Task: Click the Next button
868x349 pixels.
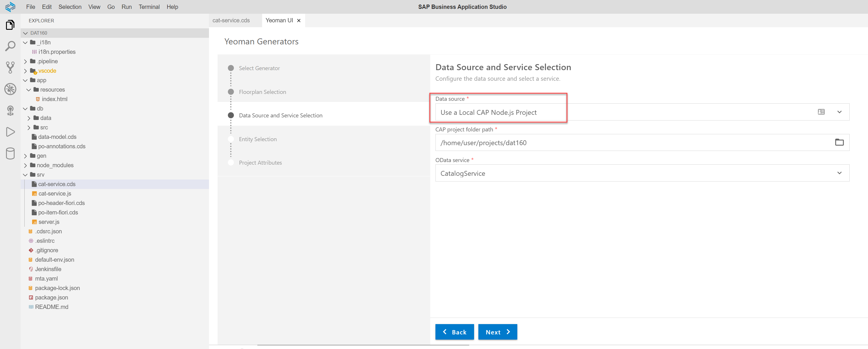Action: click(x=498, y=332)
